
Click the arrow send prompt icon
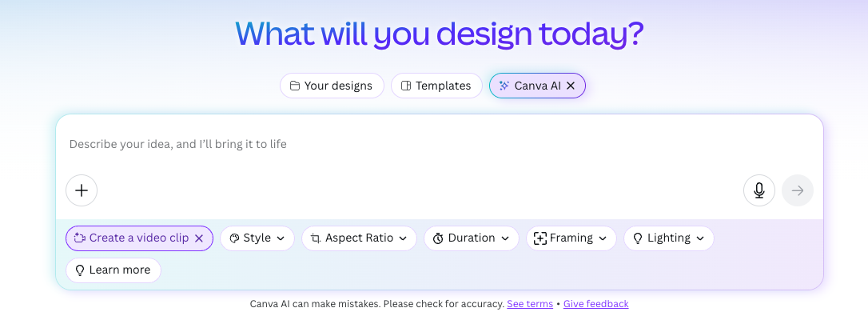pyautogui.click(x=798, y=190)
